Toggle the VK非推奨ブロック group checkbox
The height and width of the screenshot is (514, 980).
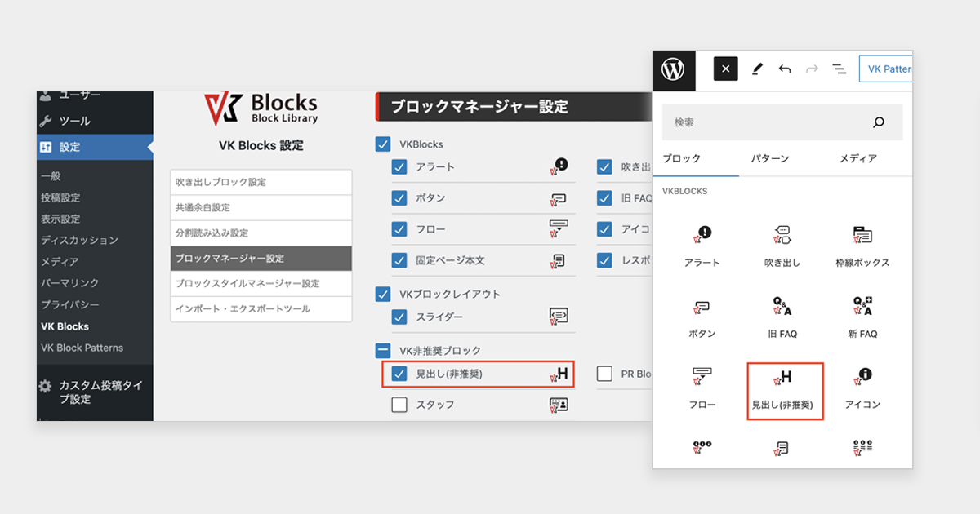coord(382,351)
